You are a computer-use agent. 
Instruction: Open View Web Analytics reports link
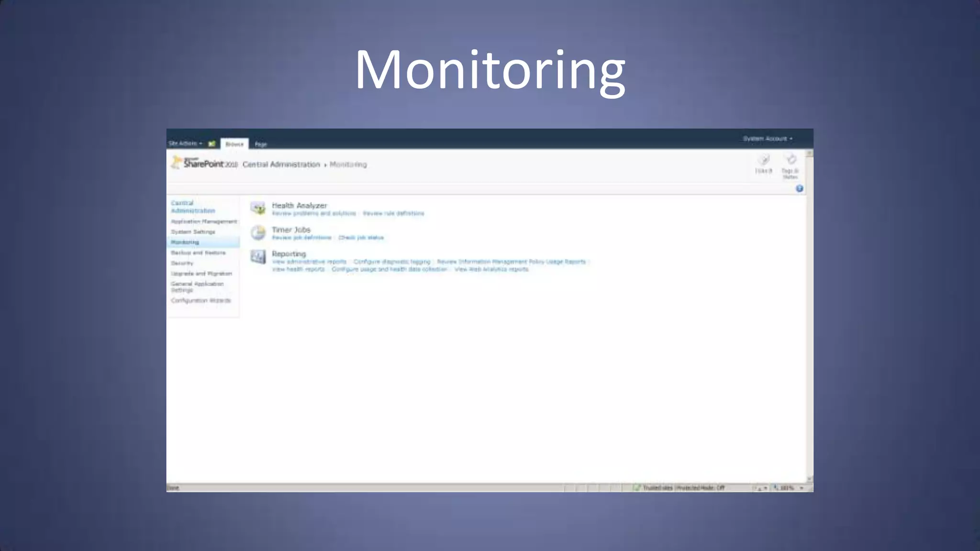pos(491,269)
